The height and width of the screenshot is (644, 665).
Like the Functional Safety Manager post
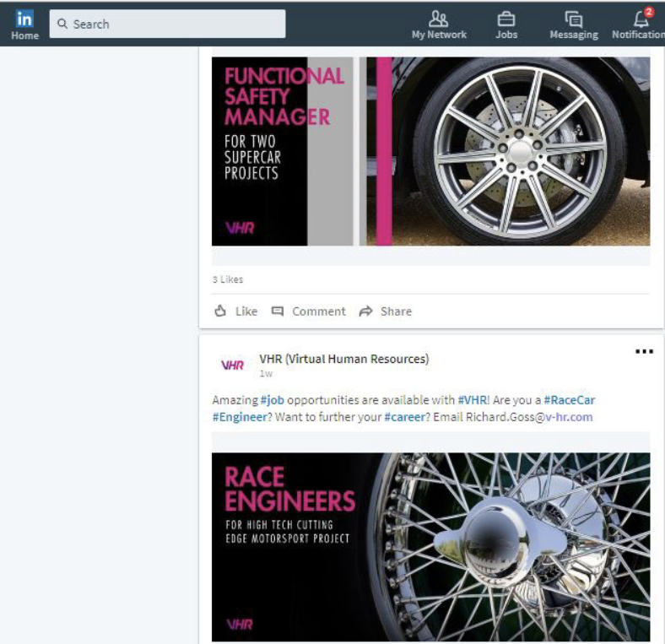pos(235,311)
